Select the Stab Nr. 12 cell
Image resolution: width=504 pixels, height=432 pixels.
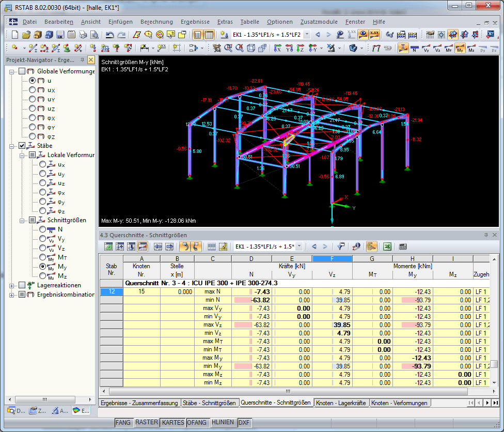111,292
